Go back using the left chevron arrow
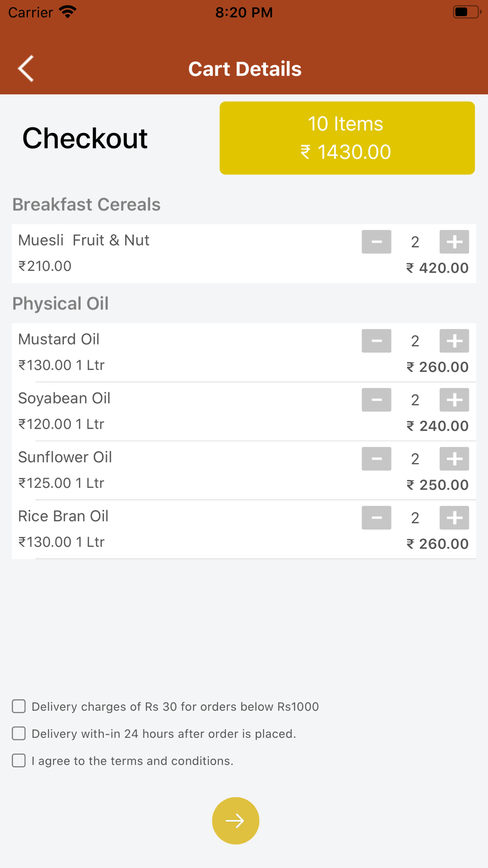Viewport: 488px width, 868px height. [26, 68]
